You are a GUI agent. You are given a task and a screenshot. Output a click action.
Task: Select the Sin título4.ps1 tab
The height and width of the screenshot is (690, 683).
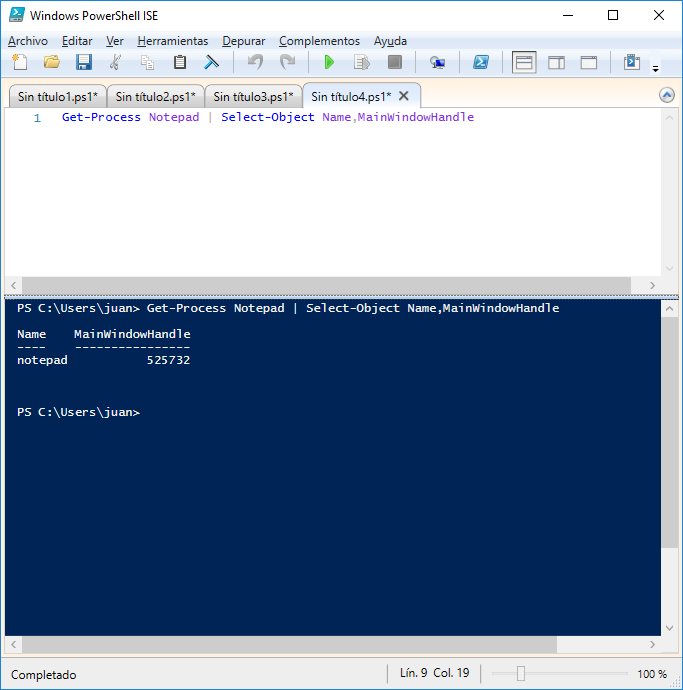coord(351,96)
